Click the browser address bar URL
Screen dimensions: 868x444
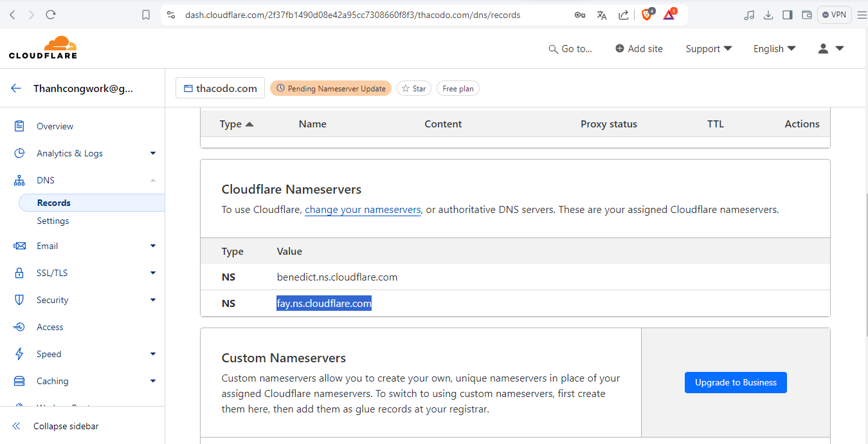tap(352, 15)
